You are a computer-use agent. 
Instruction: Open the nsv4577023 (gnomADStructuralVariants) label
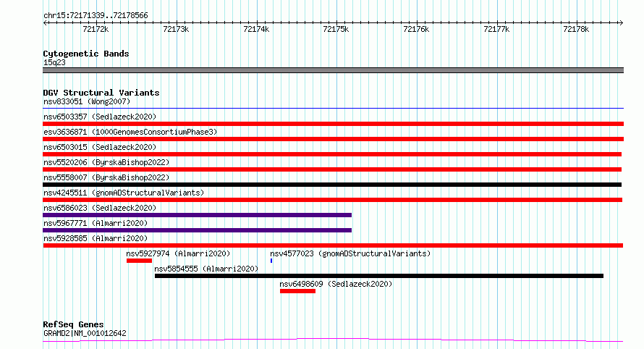(350, 253)
